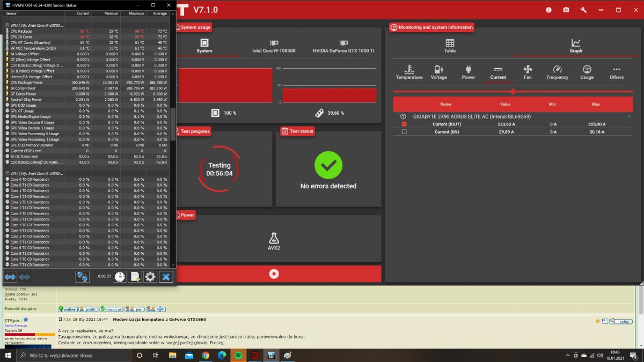Click the Windows search box

pyautogui.click(x=72, y=355)
